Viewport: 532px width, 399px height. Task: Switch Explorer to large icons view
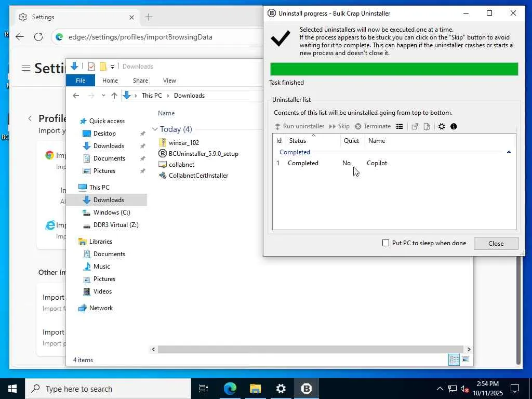tap(465, 360)
